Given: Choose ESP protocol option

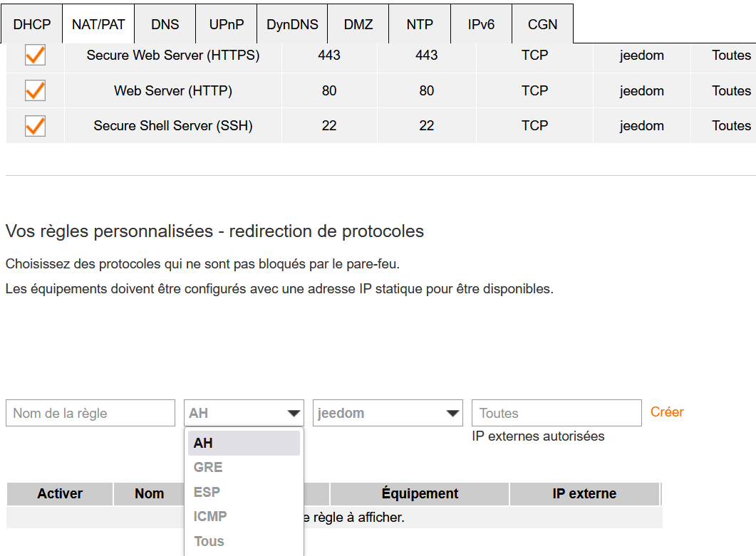Looking at the screenshot, I should 207,492.
